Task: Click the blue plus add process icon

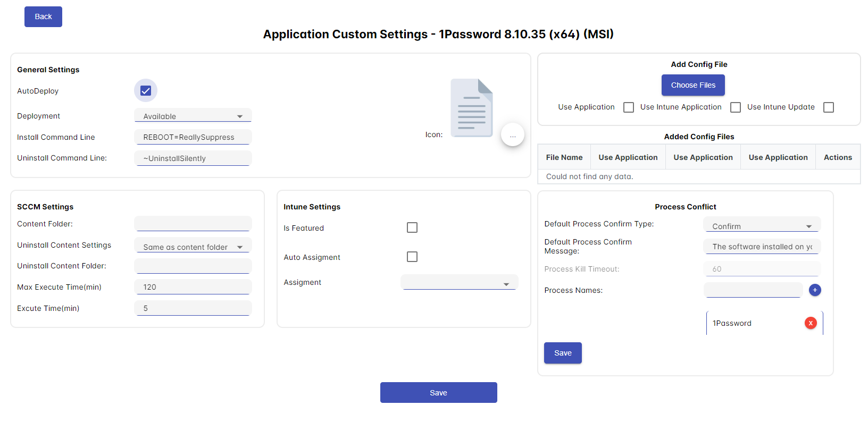Action: tap(815, 290)
